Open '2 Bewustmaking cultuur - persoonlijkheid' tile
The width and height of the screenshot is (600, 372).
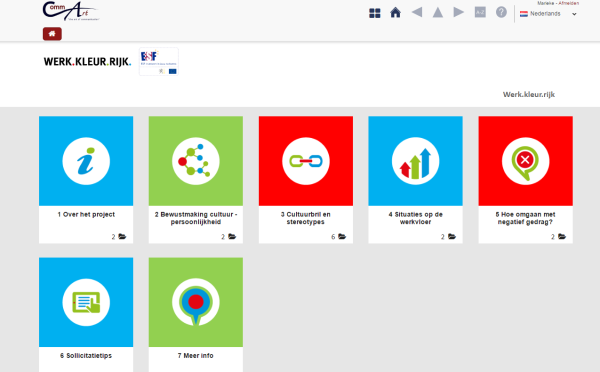(196, 179)
